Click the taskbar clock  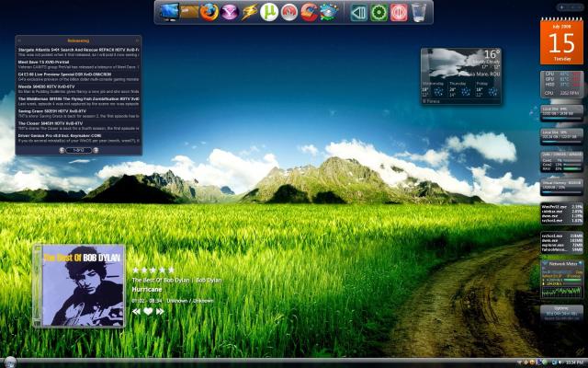point(573,362)
